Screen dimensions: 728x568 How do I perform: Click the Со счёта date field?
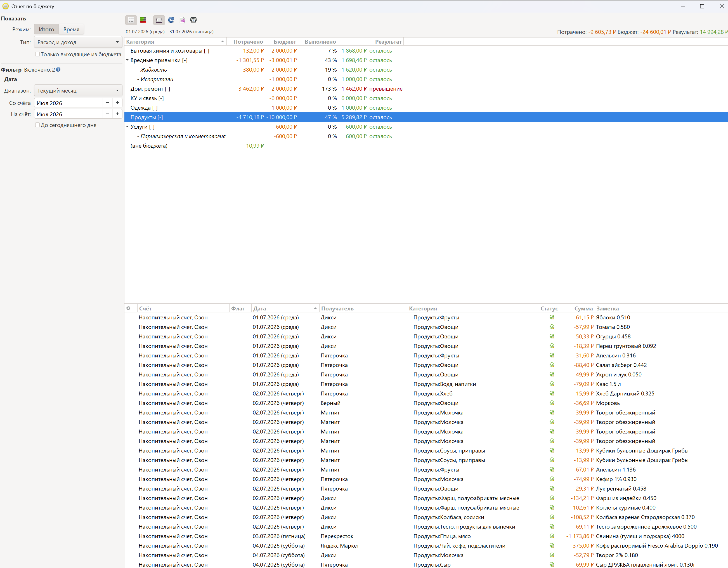point(68,103)
